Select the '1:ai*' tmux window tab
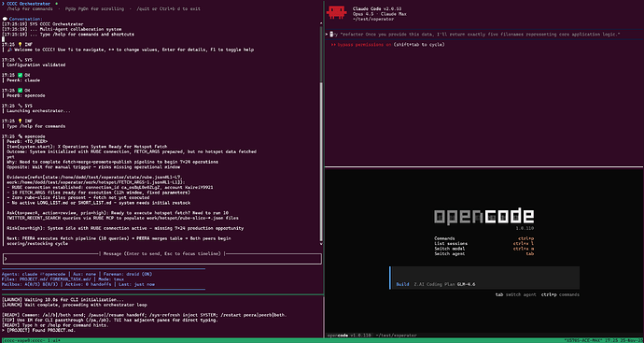This screenshot has width=644, height=343. 54,340
